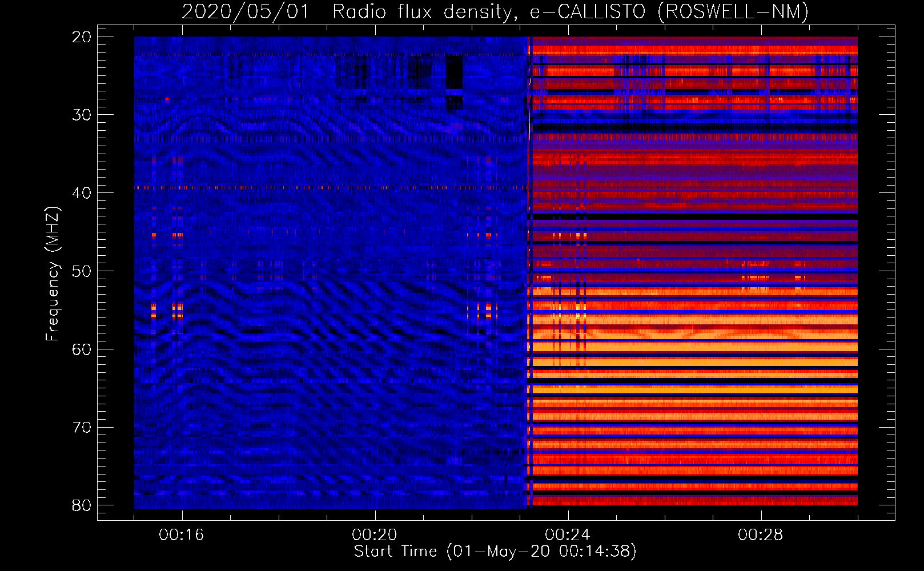Click the 60 MHz frequency tick label
924x571 pixels.
pos(82,349)
